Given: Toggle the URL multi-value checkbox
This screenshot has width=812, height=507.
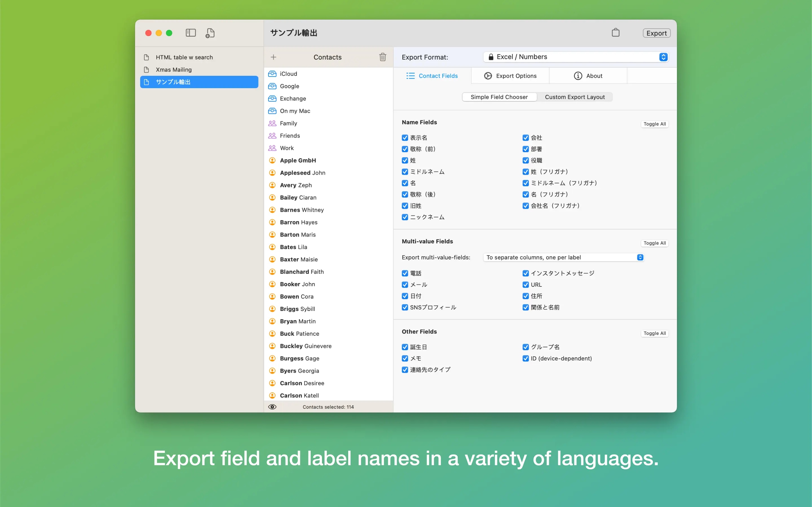Looking at the screenshot, I should click(x=526, y=285).
